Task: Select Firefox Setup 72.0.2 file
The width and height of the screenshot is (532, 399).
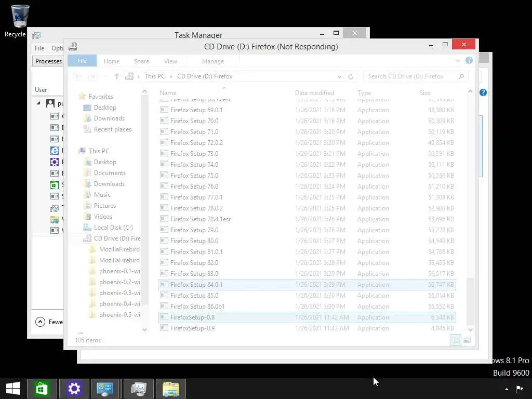Action: click(x=196, y=142)
